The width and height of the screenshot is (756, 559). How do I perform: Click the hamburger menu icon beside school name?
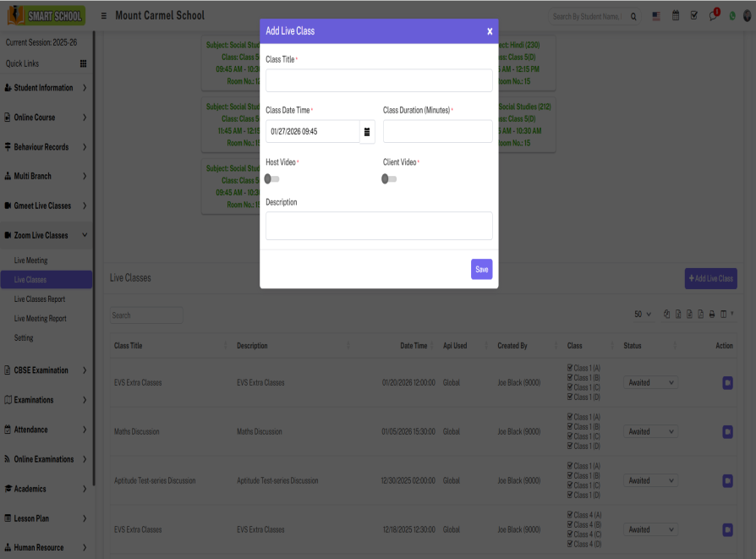click(103, 16)
